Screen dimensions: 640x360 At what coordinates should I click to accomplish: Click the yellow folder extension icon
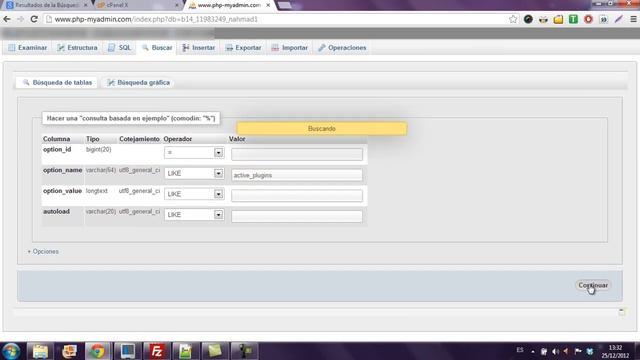(558, 19)
